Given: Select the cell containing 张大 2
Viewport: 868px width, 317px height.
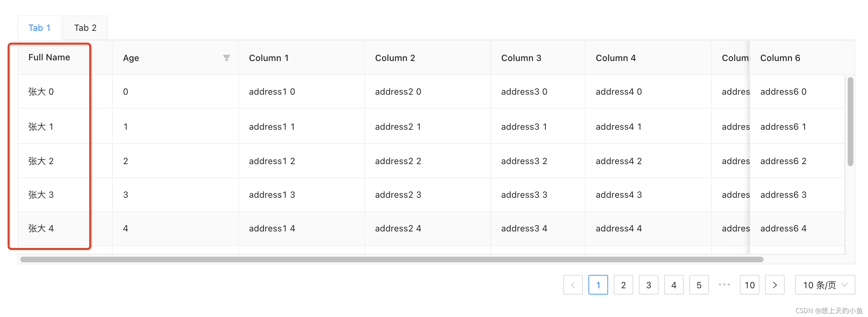Looking at the screenshot, I should [41, 161].
